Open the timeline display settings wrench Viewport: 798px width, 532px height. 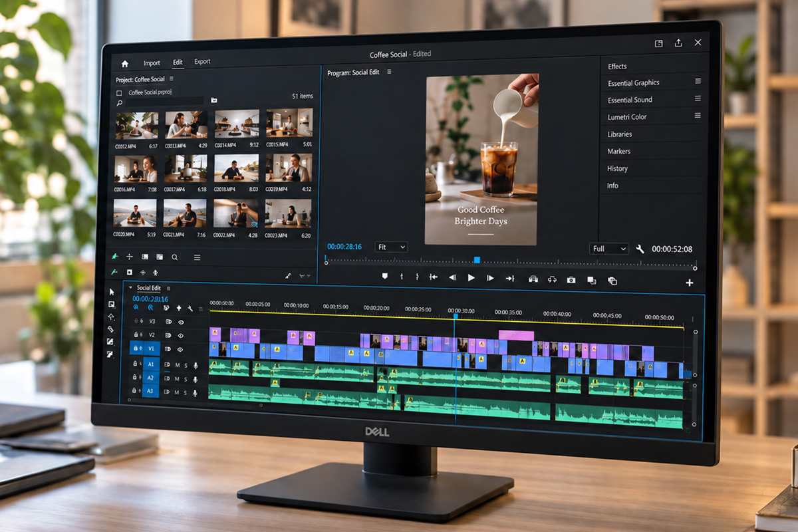[x=190, y=309]
